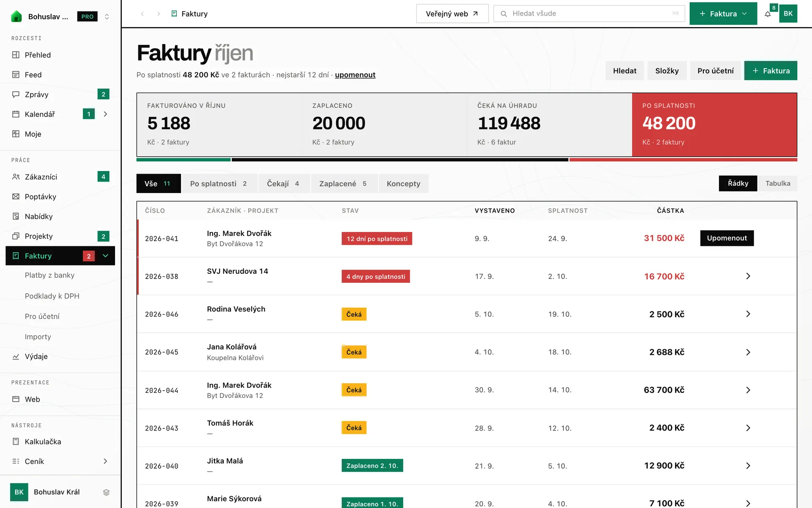
Task: Open Výdaje expenses chart icon
Action: click(16, 356)
